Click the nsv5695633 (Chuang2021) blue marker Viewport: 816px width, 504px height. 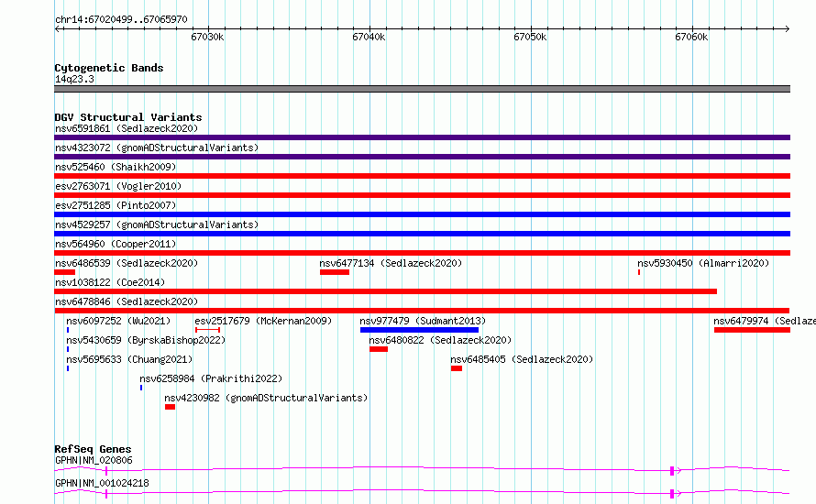[68, 368]
